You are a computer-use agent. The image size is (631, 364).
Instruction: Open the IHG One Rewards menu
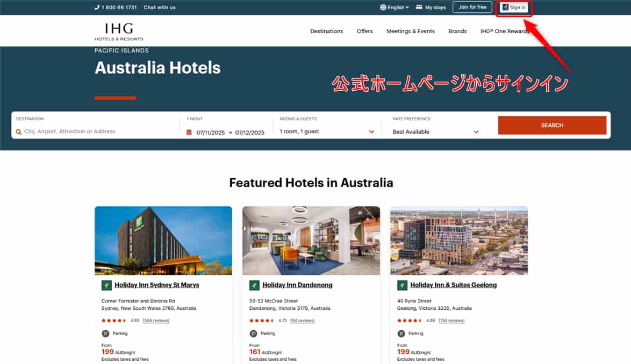[504, 31]
